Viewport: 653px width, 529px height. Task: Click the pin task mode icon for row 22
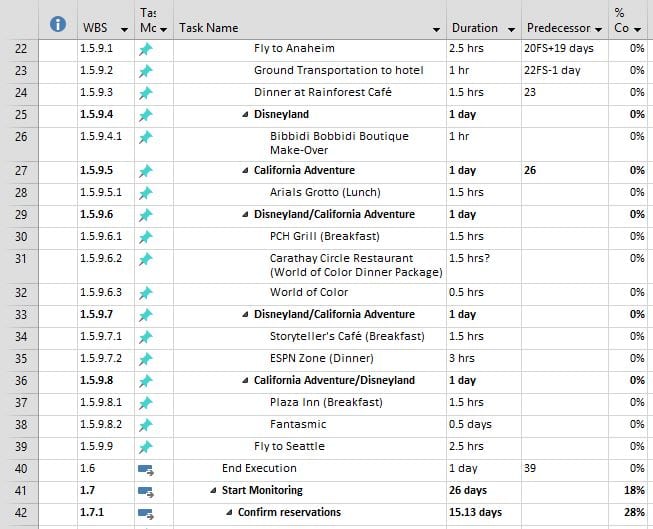click(145, 49)
